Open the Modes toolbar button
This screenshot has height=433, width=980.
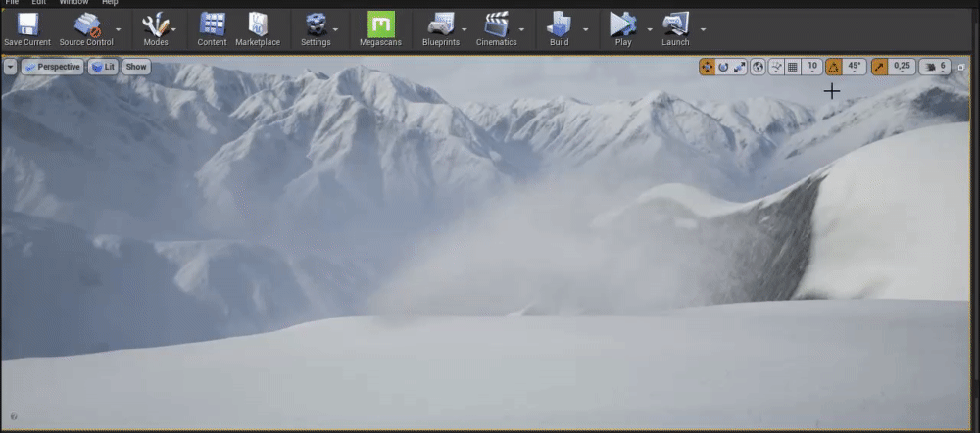coord(156,28)
